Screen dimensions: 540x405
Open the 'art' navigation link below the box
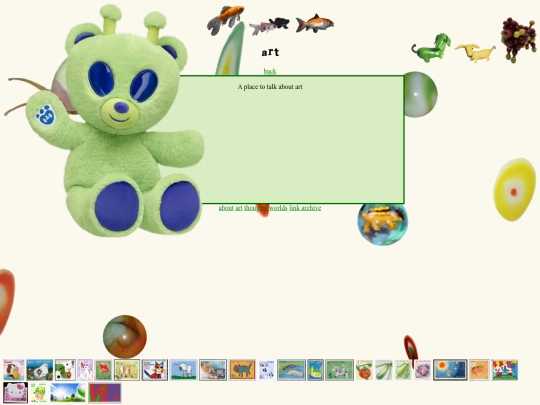pos(239,208)
